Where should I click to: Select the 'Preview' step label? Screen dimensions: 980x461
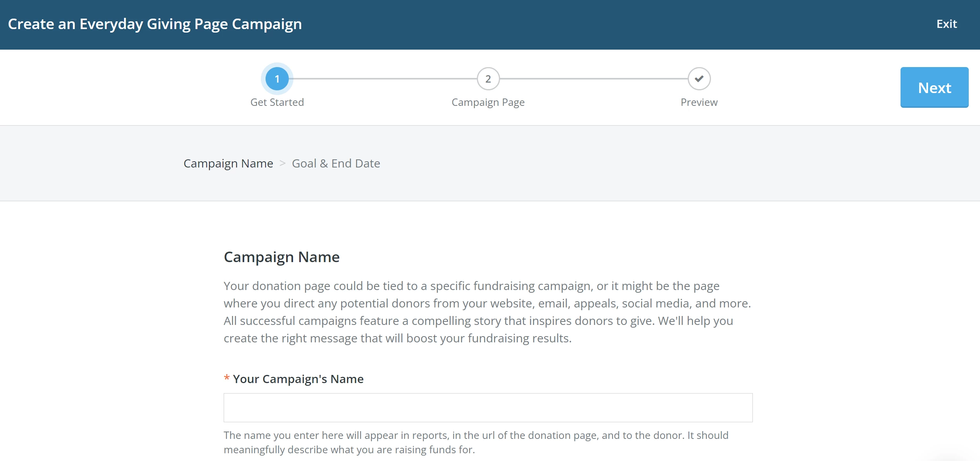[x=699, y=102]
